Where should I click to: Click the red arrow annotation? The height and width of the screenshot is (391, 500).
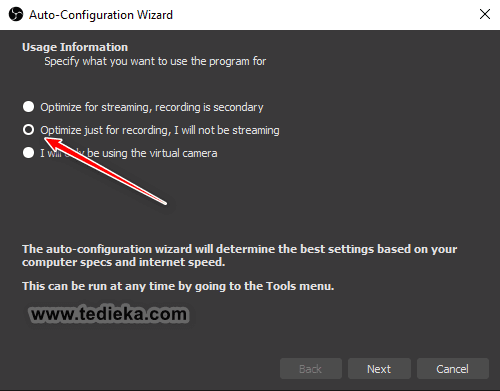pos(105,171)
